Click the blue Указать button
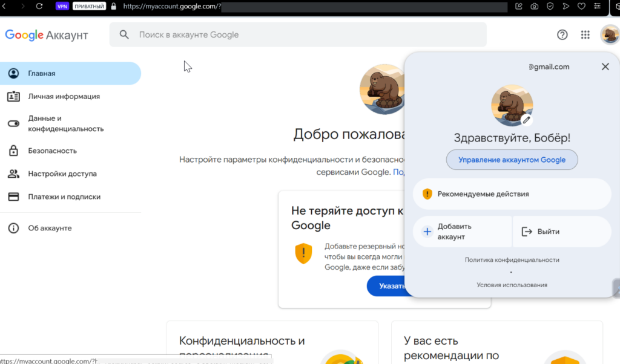Image resolution: width=620 pixels, height=364 pixels. point(386,286)
